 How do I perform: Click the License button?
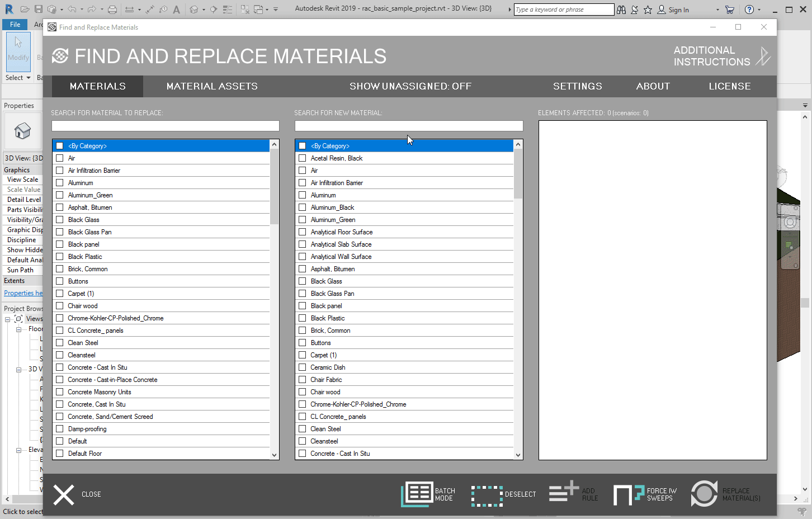[729, 86]
